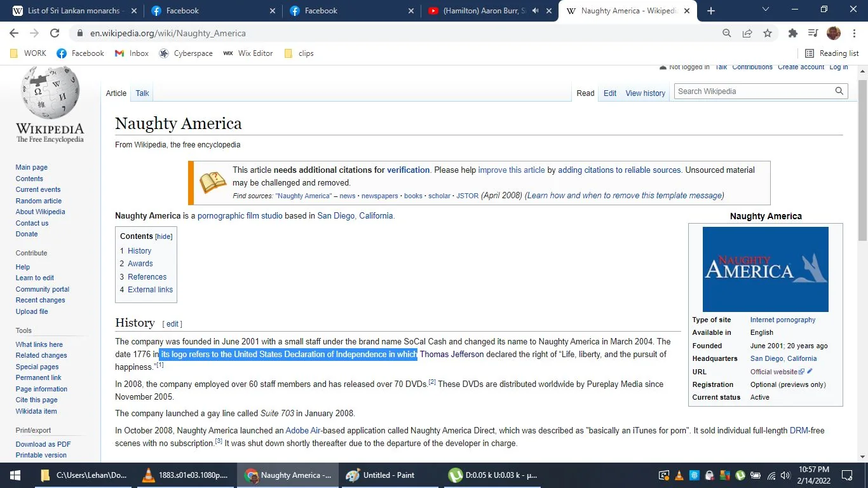Screen dimensions: 868x488
Task: Select the Read view tab
Action: pos(585,93)
